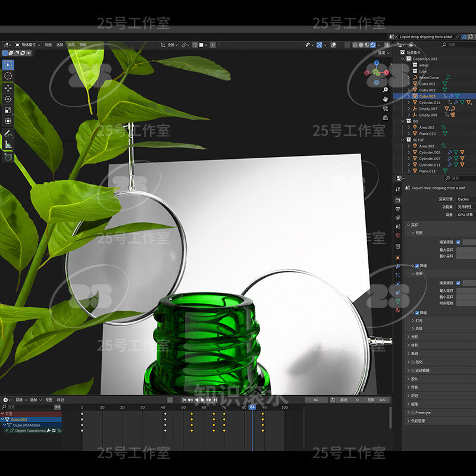Viewport: 476px width, 476px height.
Task: Click the current frame field showing 84
Action: [316, 400]
